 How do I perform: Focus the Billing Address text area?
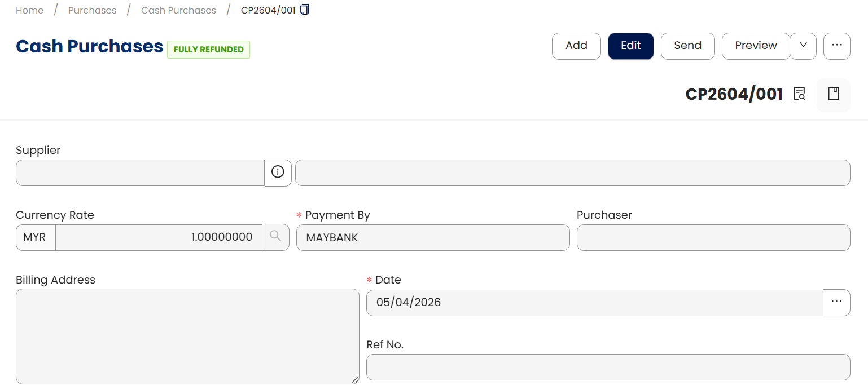point(187,337)
